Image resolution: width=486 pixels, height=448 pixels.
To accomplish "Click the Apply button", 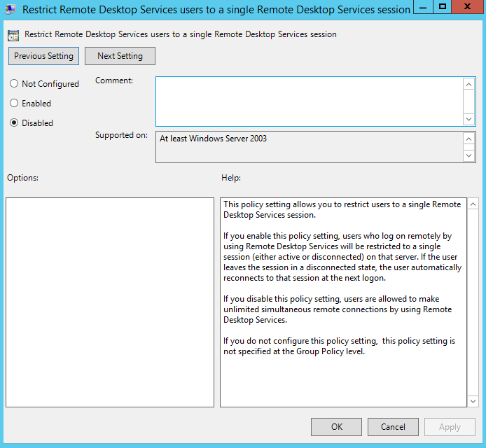I will point(450,427).
